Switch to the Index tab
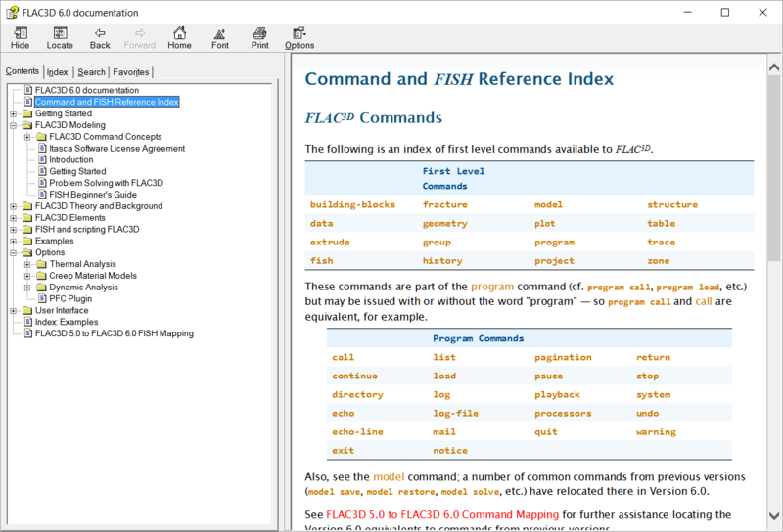Screen dimensions: 783x532 (x=58, y=72)
